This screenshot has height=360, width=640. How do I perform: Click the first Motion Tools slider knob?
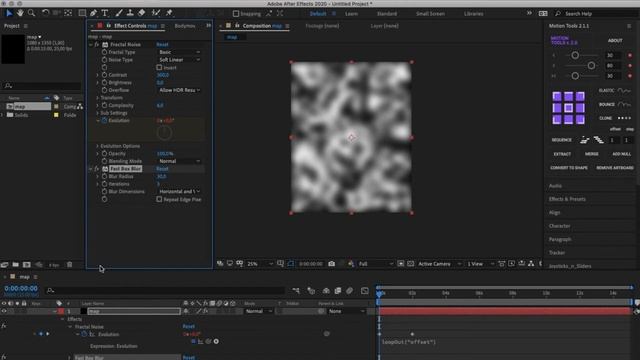click(575, 55)
